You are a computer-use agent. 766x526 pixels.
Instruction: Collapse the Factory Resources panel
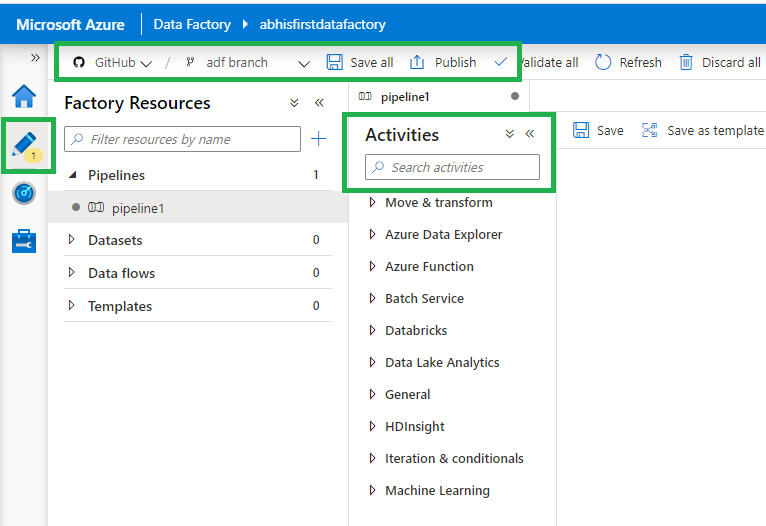click(x=320, y=103)
